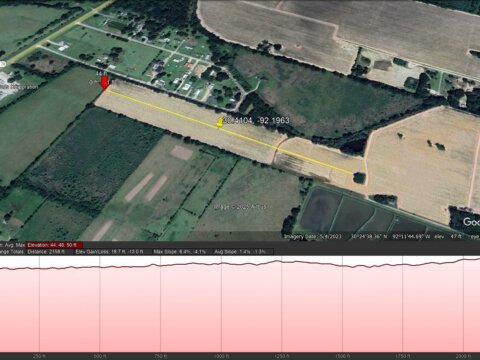Click the latitude longitude status readout
The height and width of the screenshot is (360, 480).
point(391,236)
